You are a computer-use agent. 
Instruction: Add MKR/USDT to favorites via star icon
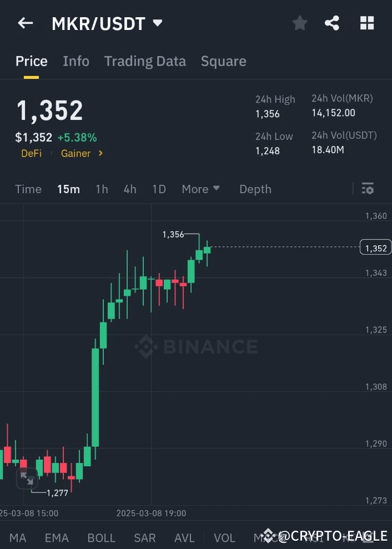click(299, 23)
